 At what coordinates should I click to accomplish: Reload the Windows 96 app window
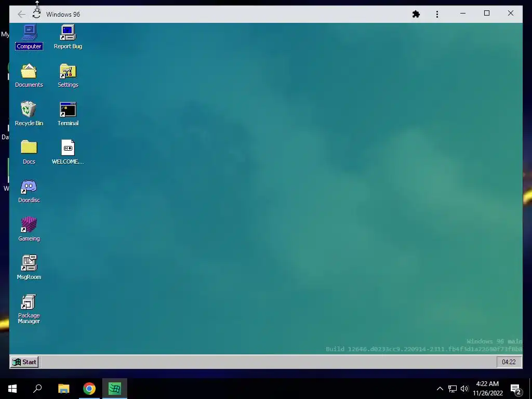pyautogui.click(x=36, y=14)
